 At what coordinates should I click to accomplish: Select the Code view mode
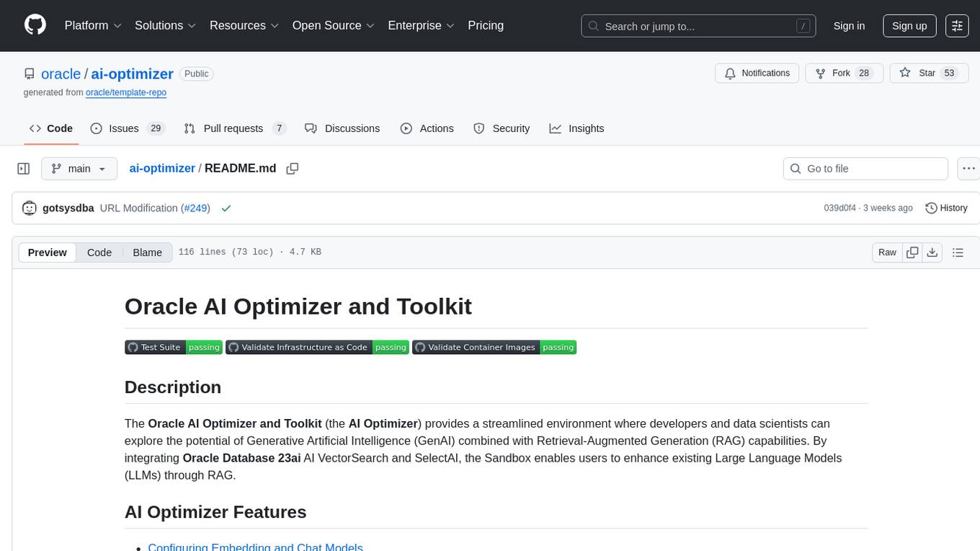click(x=99, y=252)
